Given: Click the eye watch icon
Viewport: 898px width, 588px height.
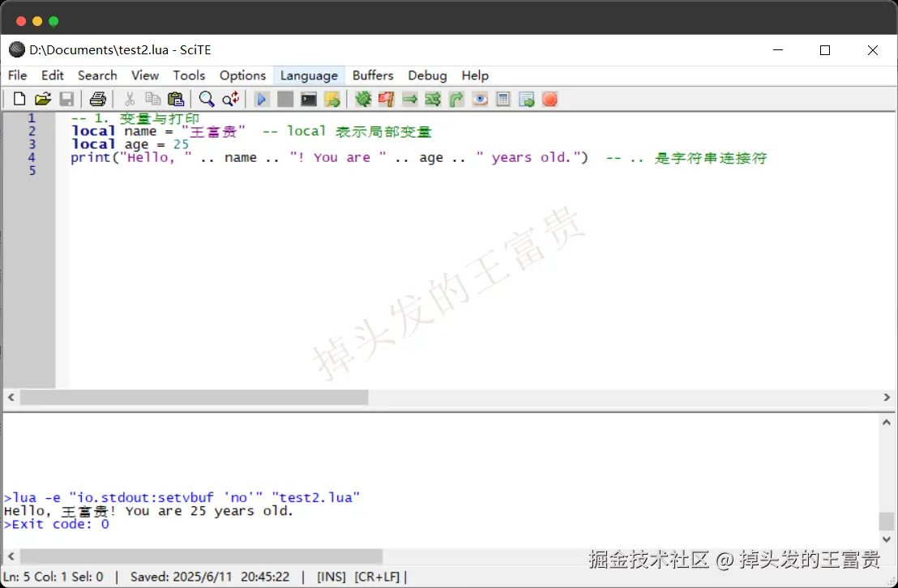Looking at the screenshot, I should 480,99.
